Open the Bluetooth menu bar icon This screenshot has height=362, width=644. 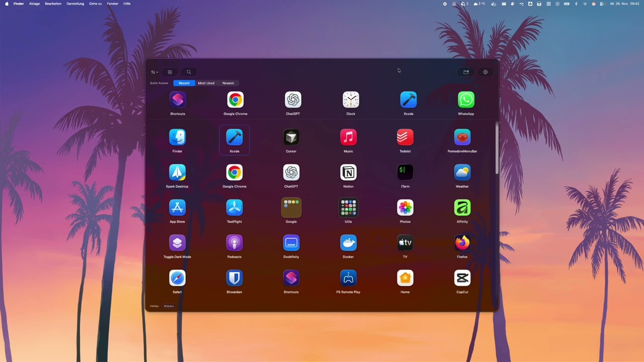pos(576,4)
